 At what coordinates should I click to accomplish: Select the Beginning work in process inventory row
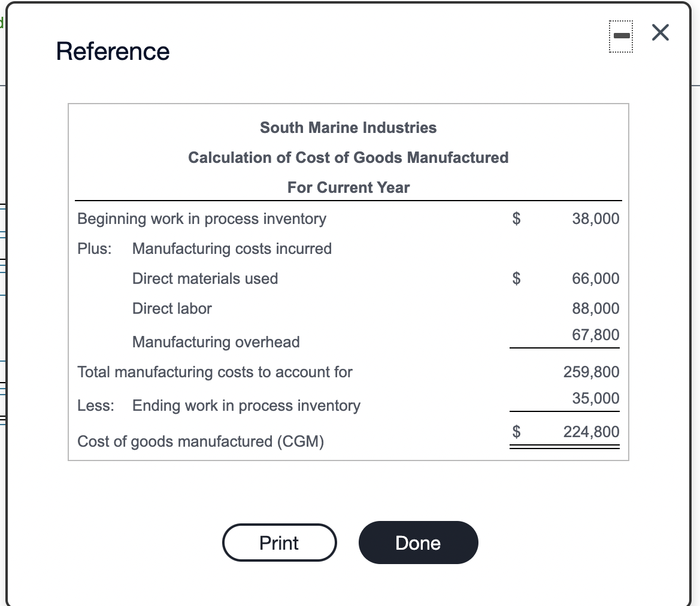click(202, 219)
